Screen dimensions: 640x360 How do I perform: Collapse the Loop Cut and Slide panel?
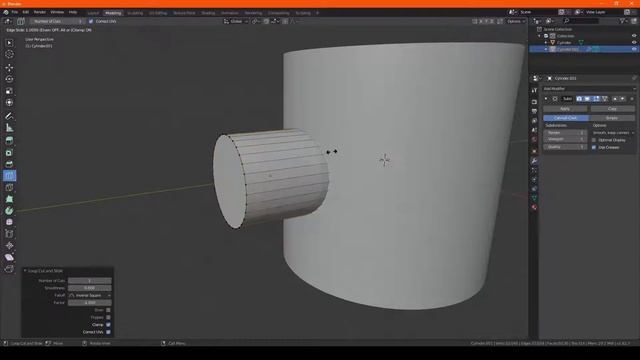coord(25,271)
